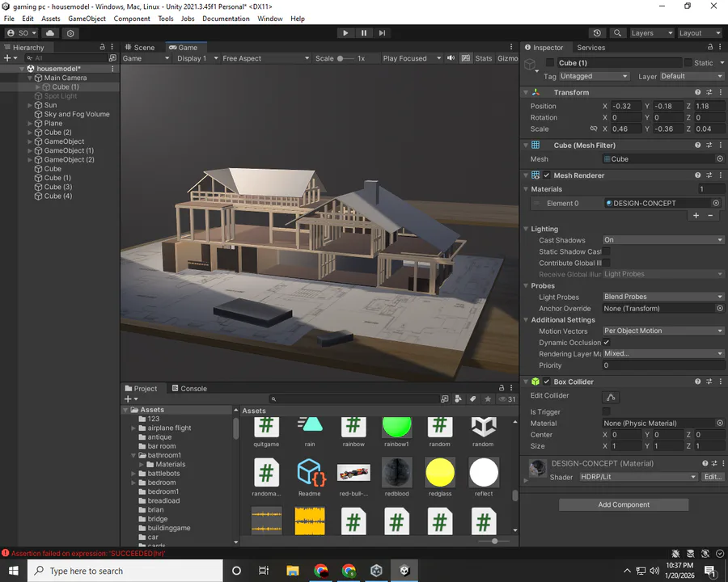The image size is (728, 582).
Task: Toggle the Static checkbox
Action: tap(688, 63)
